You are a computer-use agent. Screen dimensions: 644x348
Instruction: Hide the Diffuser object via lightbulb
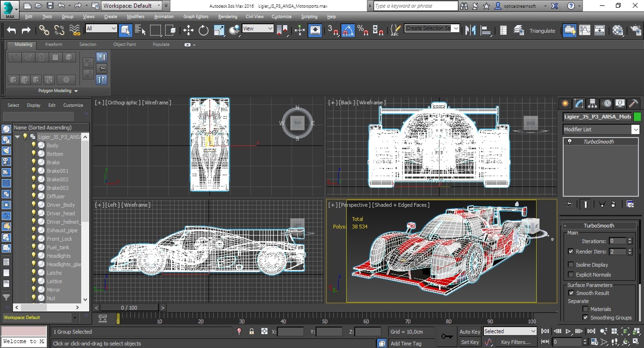(x=33, y=196)
